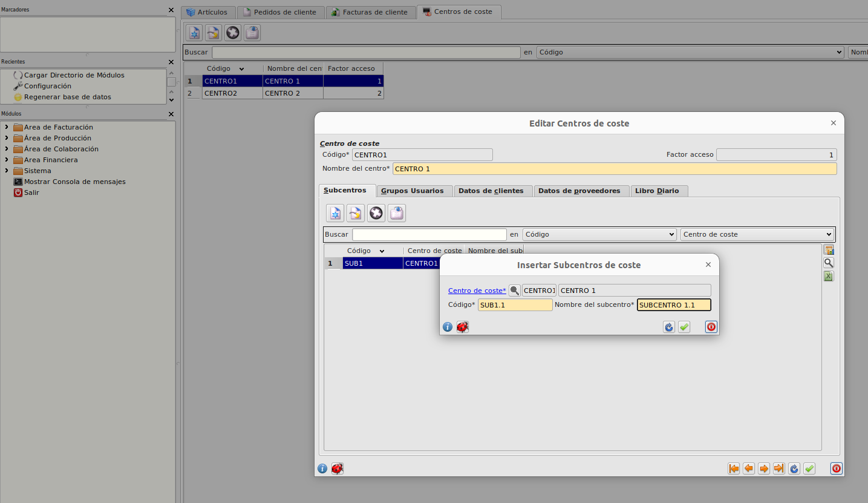Switch to the Pedidos de cliente tab
Screen dimensions: 868x503
[280, 12]
